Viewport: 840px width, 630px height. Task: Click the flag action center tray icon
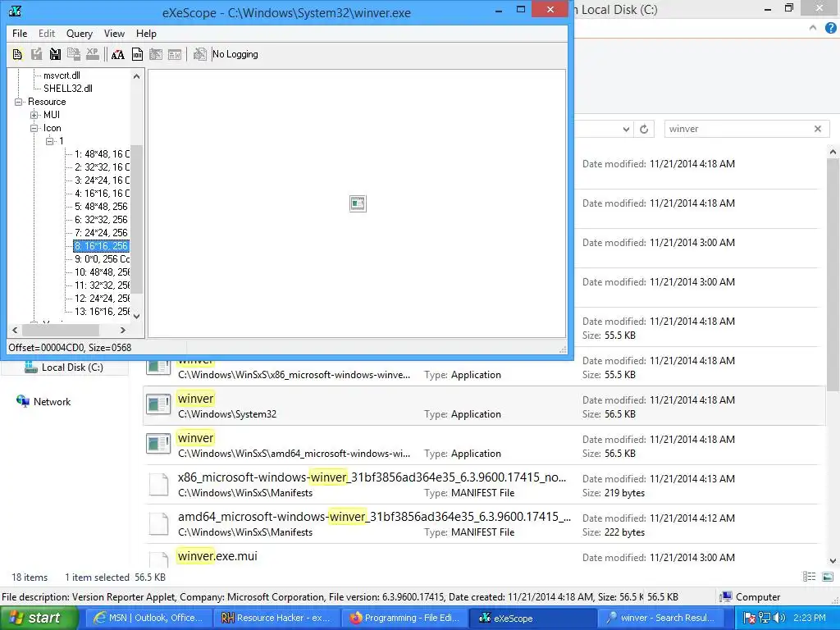coord(750,618)
